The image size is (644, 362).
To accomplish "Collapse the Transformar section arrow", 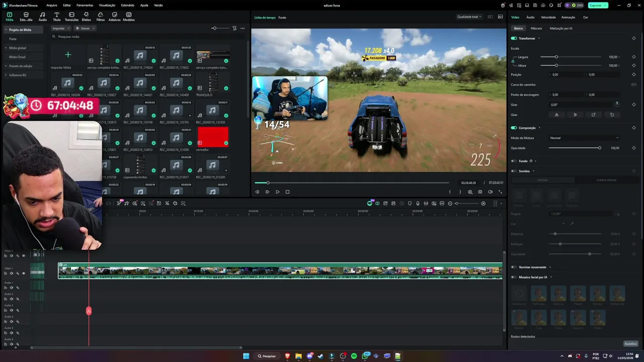I will click(x=539, y=38).
